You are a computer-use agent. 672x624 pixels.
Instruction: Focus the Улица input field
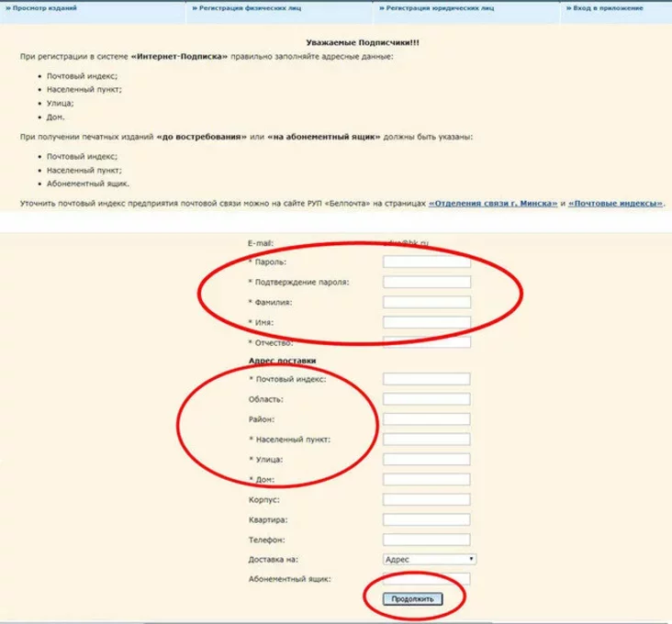427,460
